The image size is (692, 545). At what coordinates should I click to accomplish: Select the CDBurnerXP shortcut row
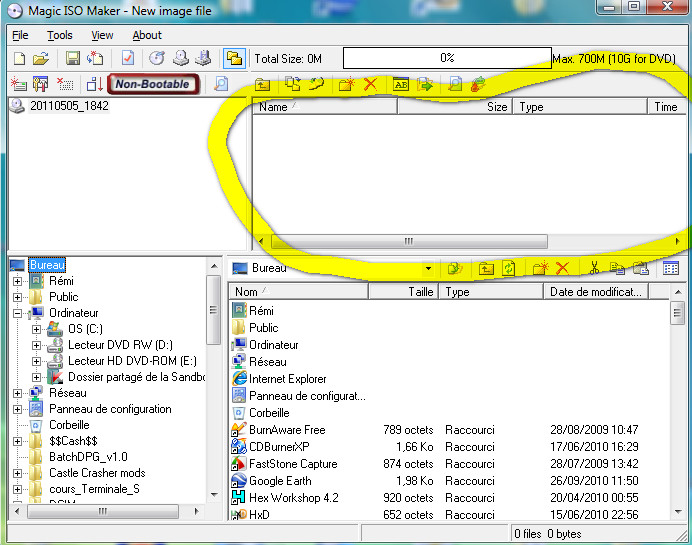coord(435,447)
